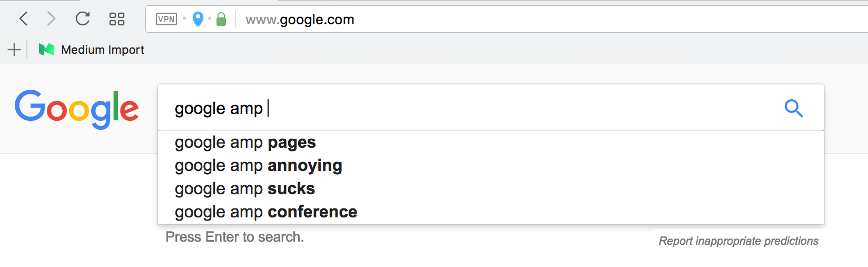Click the forward navigation arrow
Screen dimensions: 868x267
pos(51,19)
